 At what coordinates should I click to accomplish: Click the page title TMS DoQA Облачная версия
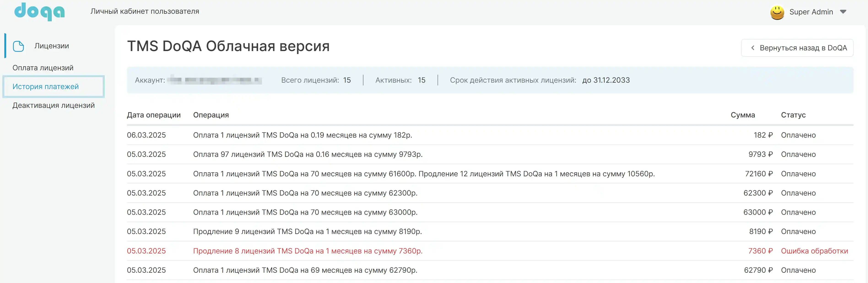228,46
